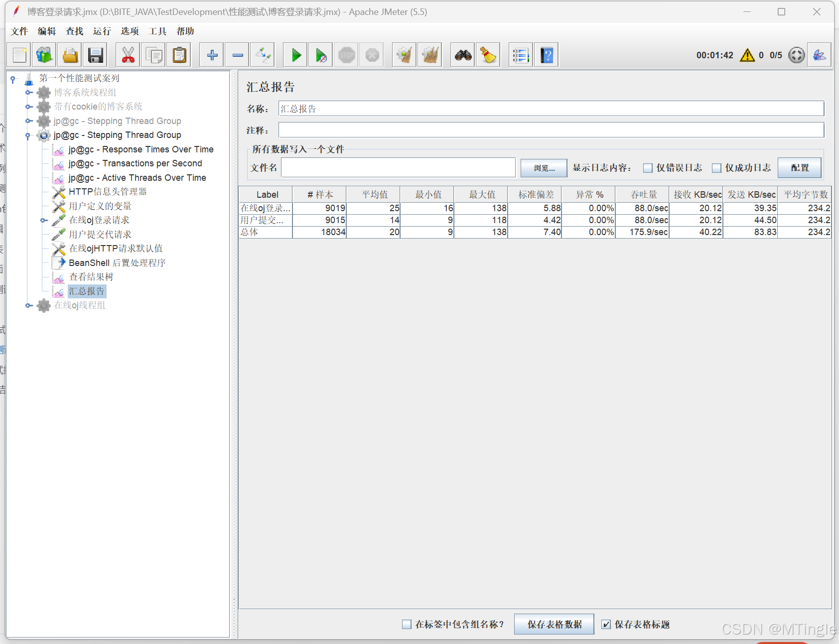Viewport: 839px width, 644px height.
Task: Select 用户定义的变量 in the tree
Action: click(100, 206)
